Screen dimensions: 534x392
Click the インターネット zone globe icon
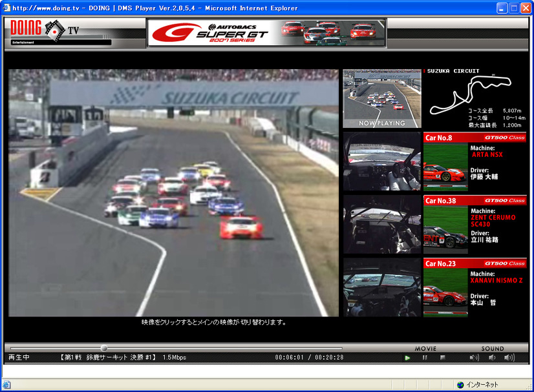pyautogui.click(x=460, y=385)
